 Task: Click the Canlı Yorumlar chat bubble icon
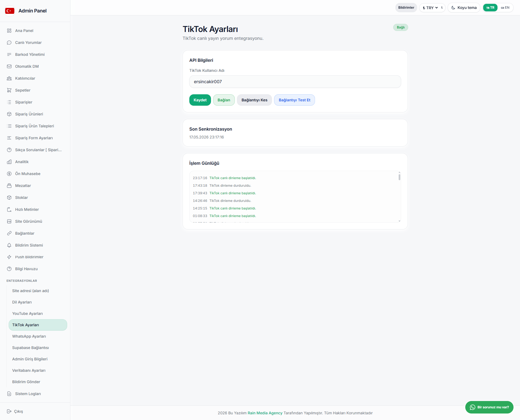(9, 43)
